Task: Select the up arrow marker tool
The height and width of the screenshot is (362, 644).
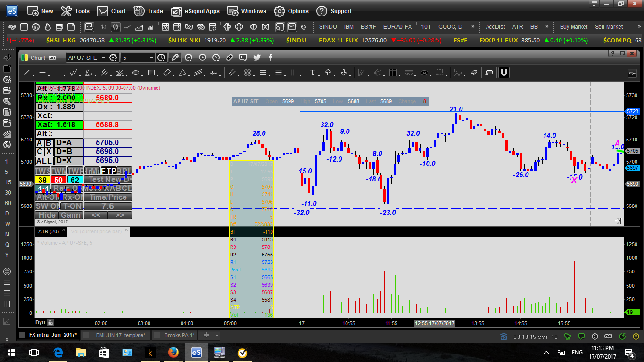Action: (328, 73)
